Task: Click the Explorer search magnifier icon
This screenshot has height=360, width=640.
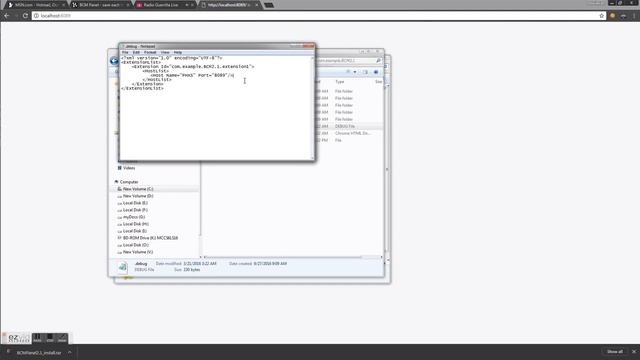Action: click(378, 60)
